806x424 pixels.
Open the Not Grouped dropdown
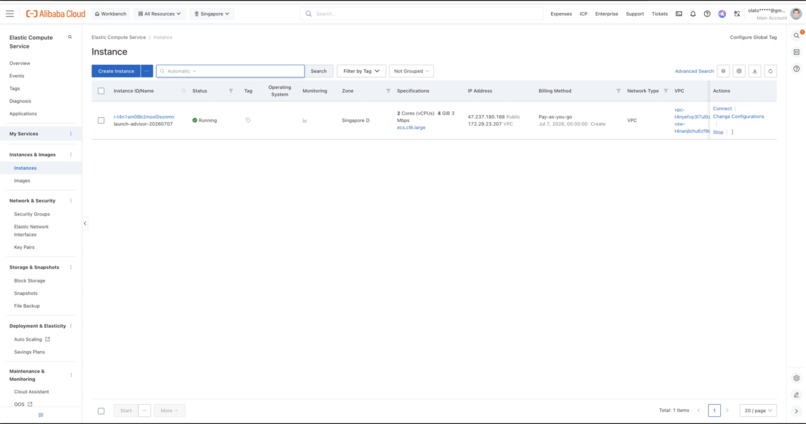[x=411, y=71]
